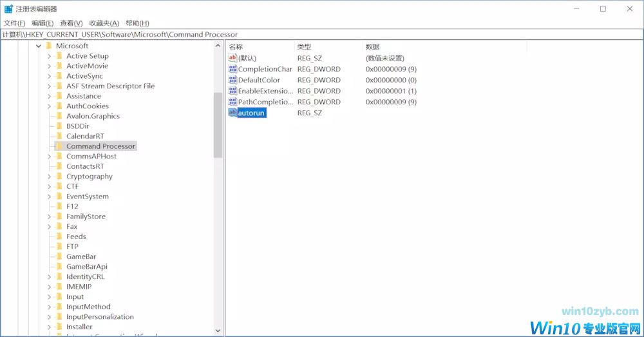Click the F12 folder icon
Image resolution: width=644 pixels, height=337 pixels.
coord(59,206)
